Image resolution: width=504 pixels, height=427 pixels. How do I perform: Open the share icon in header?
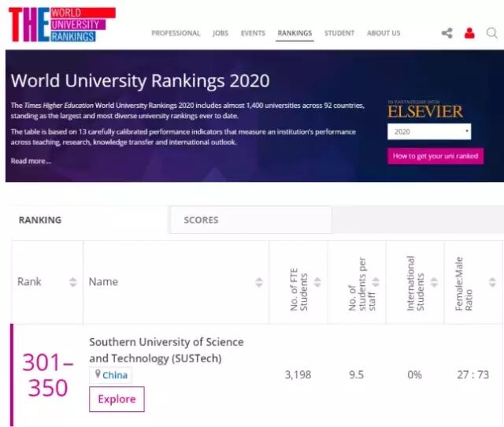[447, 33]
